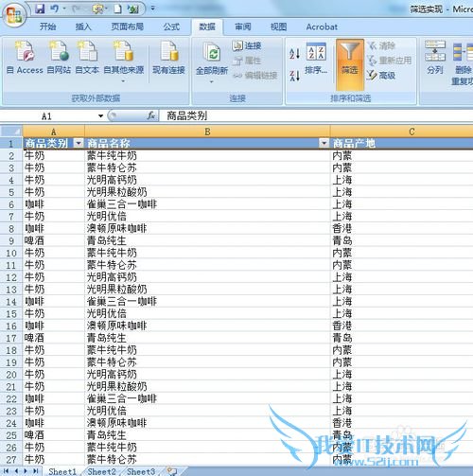Switch to 公式 ribbon tab
473x476 pixels.
[x=171, y=26]
